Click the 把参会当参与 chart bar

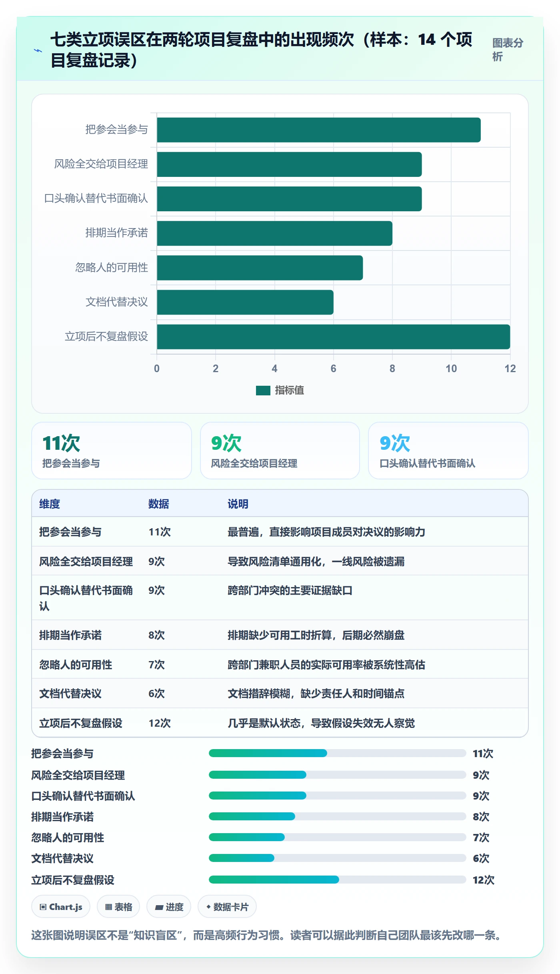tap(319, 130)
